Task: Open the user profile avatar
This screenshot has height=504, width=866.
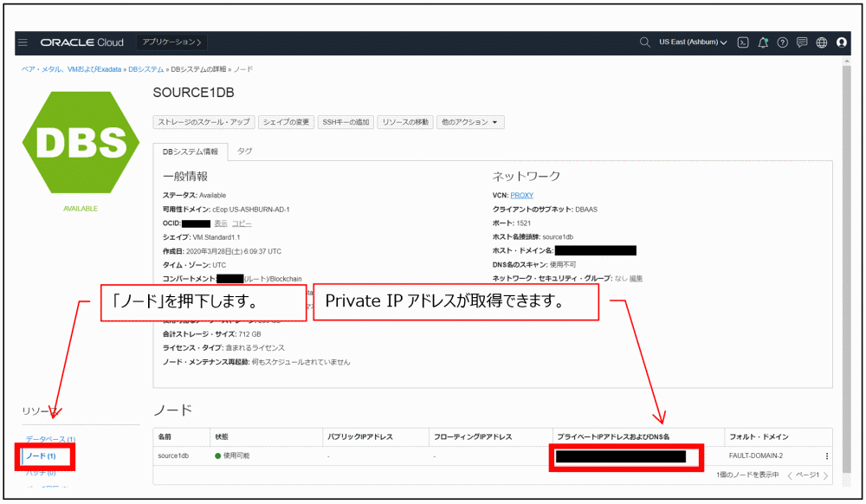Action: (x=842, y=42)
